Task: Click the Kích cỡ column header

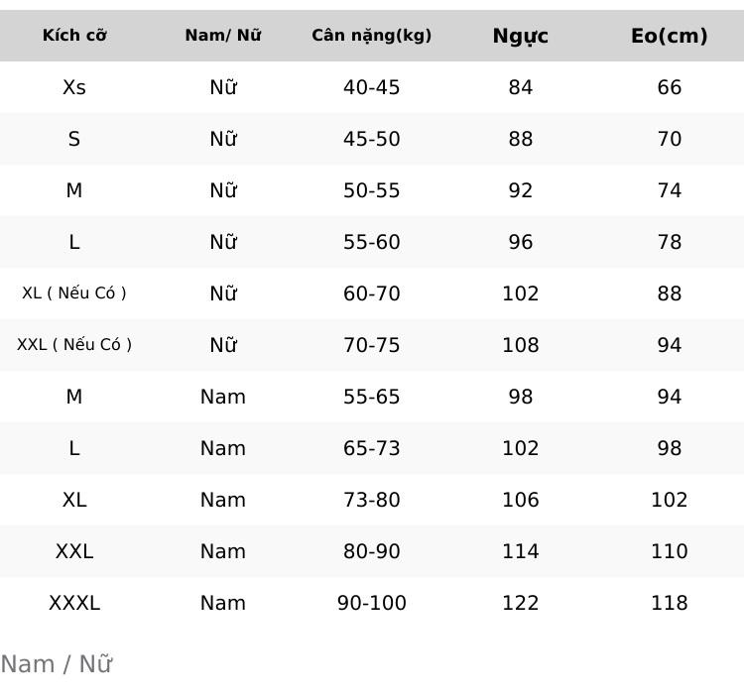Action: pos(74,36)
